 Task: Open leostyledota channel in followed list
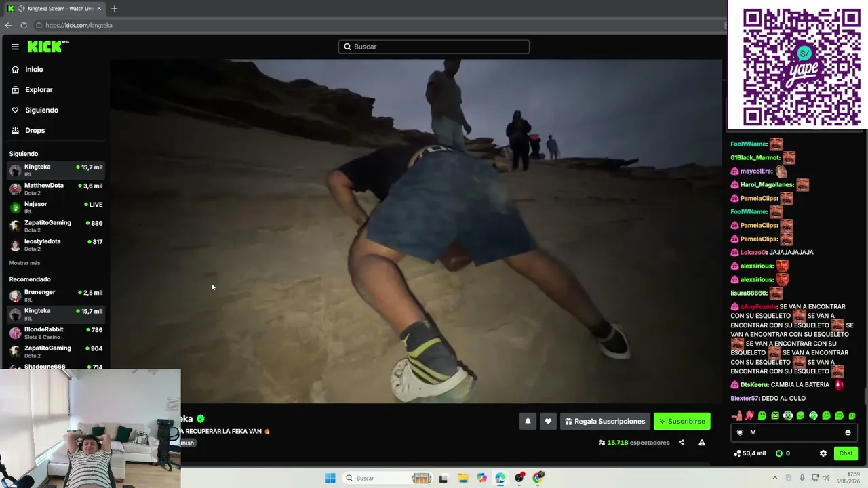point(56,244)
